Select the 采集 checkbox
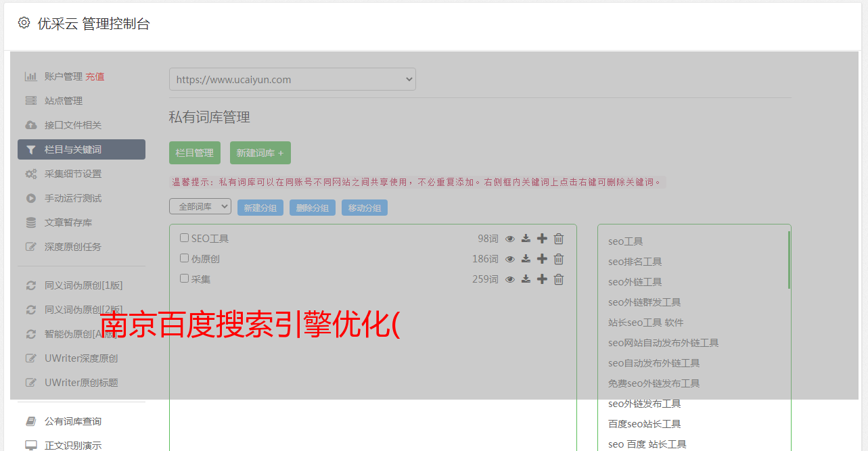This screenshot has height=451, width=868. [x=184, y=279]
